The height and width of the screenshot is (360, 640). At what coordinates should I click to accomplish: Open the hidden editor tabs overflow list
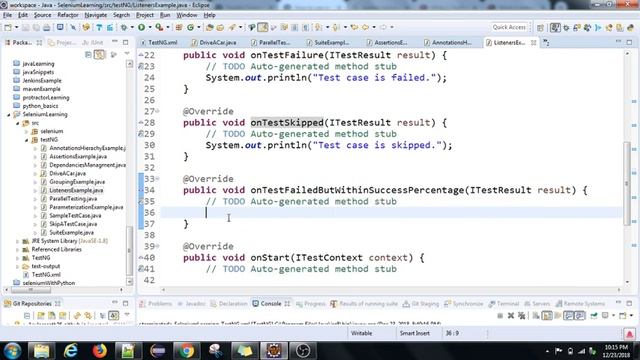[546, 42]
